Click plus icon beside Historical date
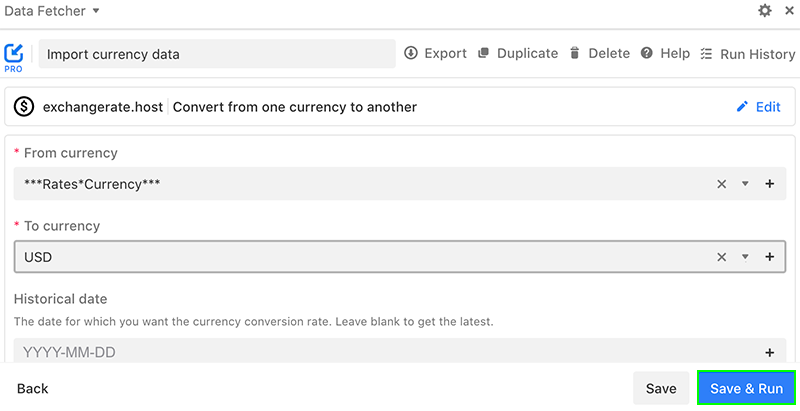The image size is (800, 411). (769, 352)
